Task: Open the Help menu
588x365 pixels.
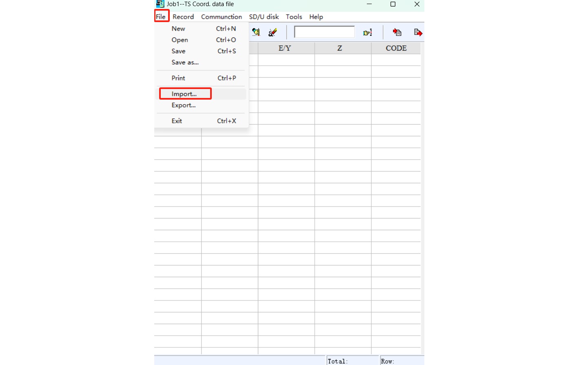Action: pos(316,17)
